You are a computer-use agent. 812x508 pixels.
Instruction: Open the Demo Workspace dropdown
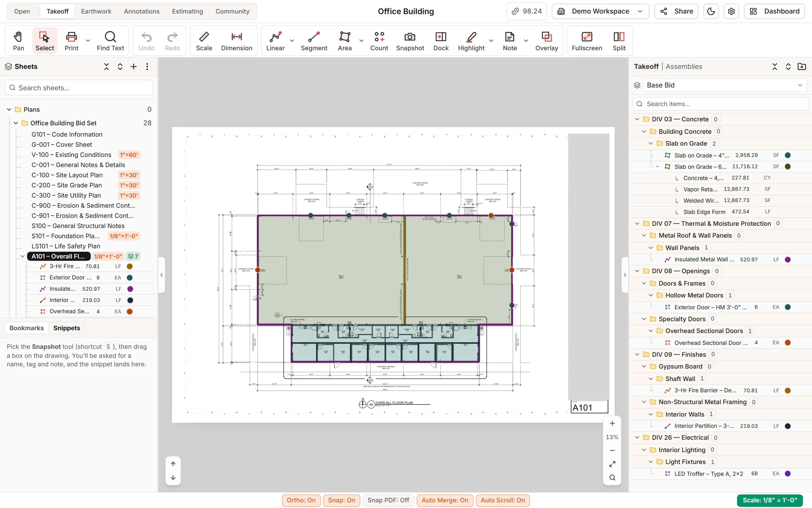[600, 11]
